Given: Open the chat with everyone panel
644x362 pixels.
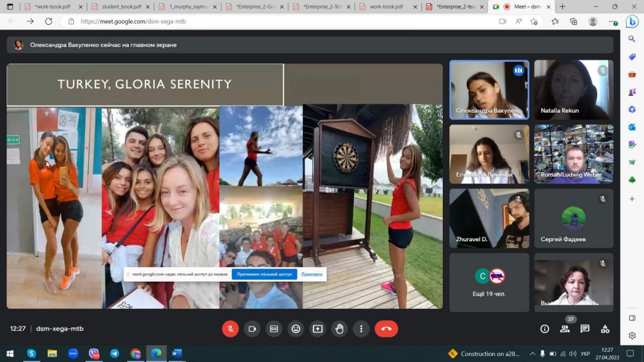Looking at the screenshot, I should (x=585, y=329).
